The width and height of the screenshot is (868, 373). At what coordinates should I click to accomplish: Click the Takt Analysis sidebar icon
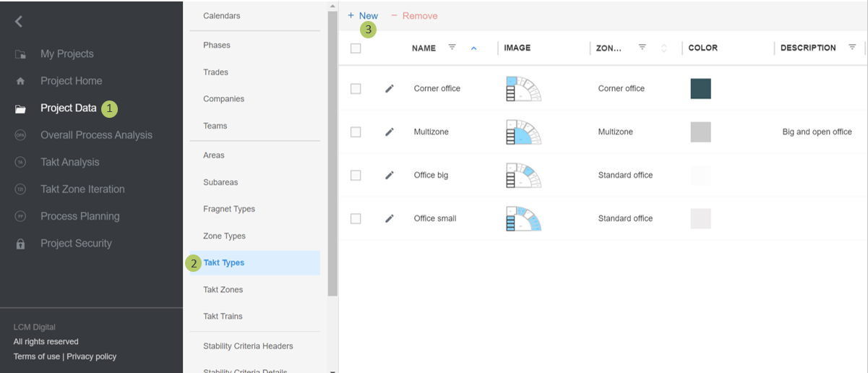click(20, 163)
